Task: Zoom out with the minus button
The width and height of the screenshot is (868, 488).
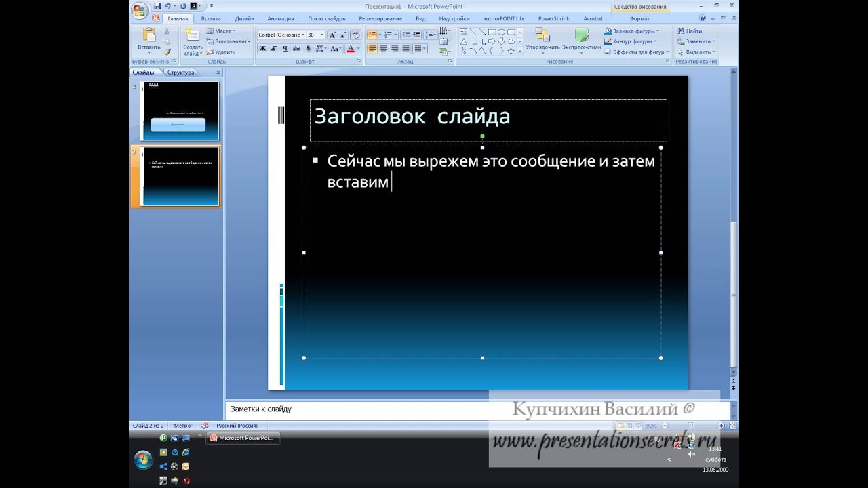Action: click(665, 426)
